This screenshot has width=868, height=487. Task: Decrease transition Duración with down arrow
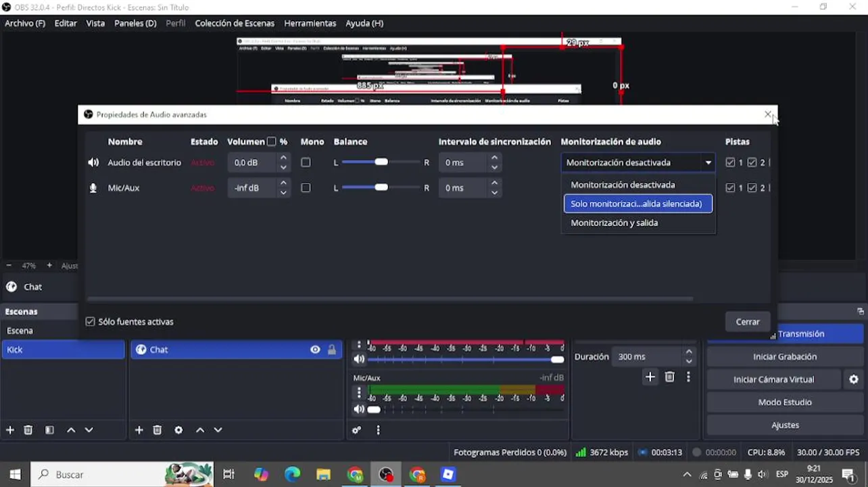[x=689, y=361]
